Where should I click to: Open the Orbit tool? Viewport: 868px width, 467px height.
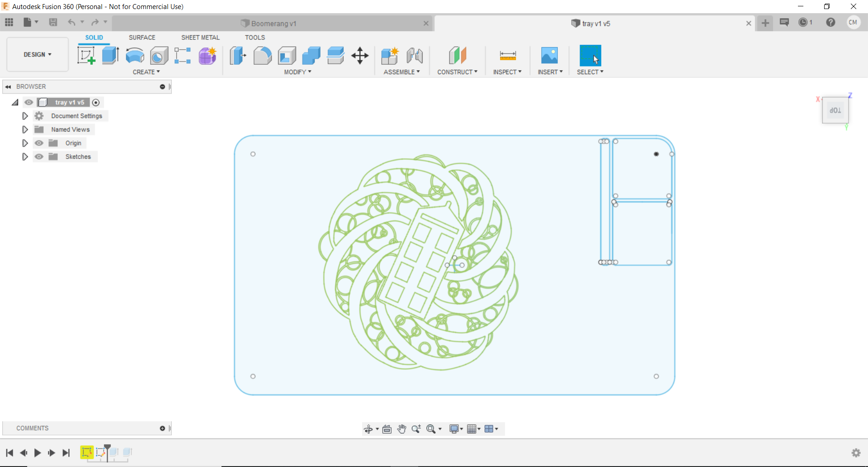[368, 429]
